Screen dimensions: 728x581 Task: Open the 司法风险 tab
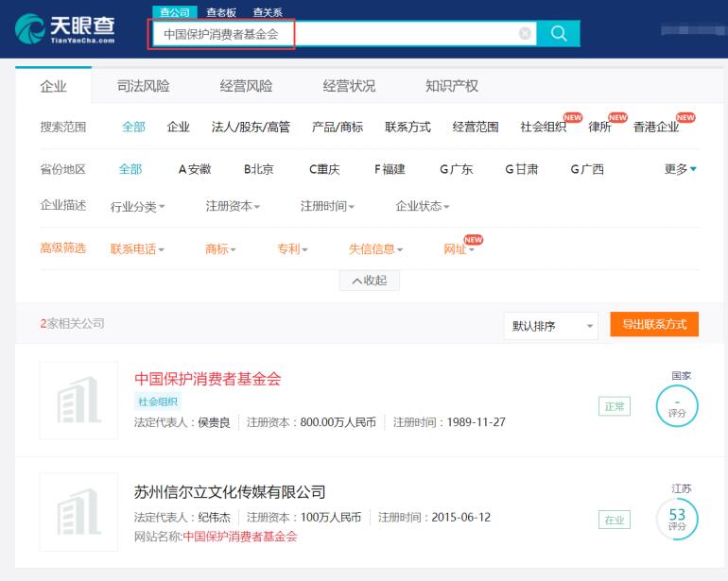(143, 86)
